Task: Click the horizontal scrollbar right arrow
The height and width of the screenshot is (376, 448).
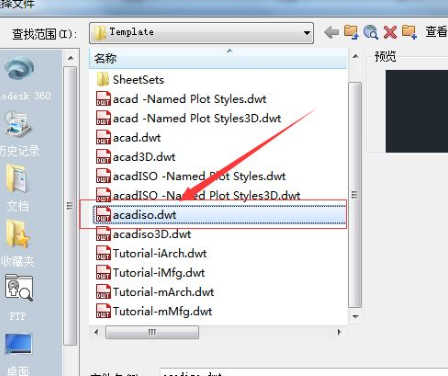Action: click(339, 332)
